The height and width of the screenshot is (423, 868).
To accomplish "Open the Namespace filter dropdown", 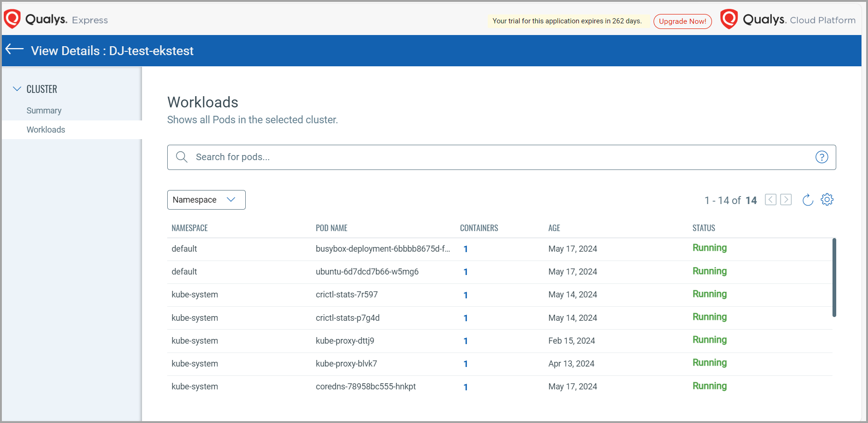I will click(206, 200).
